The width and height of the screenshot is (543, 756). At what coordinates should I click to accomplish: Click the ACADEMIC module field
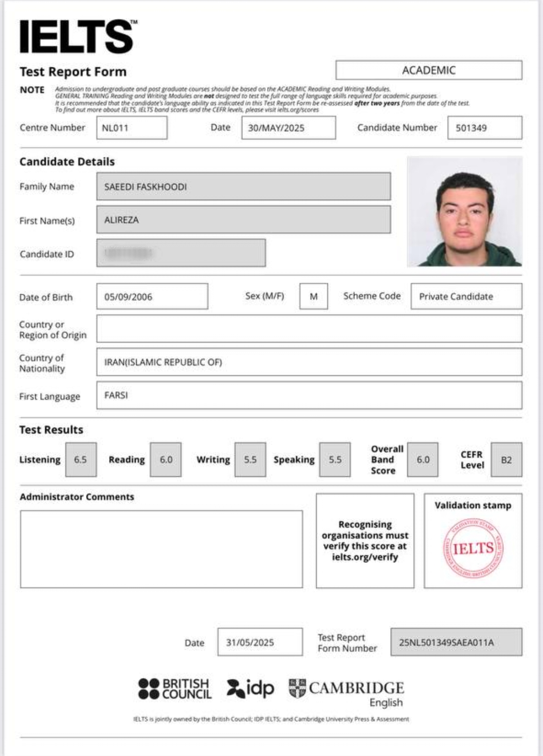click(x=429, y=70)
